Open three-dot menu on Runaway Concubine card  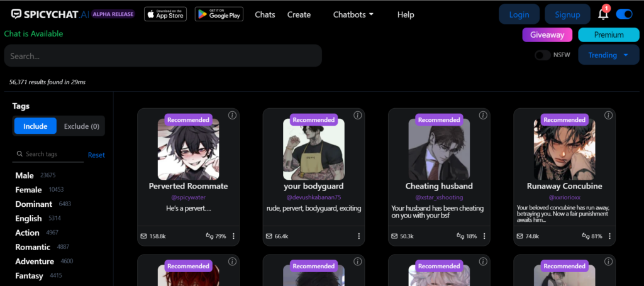click(x=610, y=236)
